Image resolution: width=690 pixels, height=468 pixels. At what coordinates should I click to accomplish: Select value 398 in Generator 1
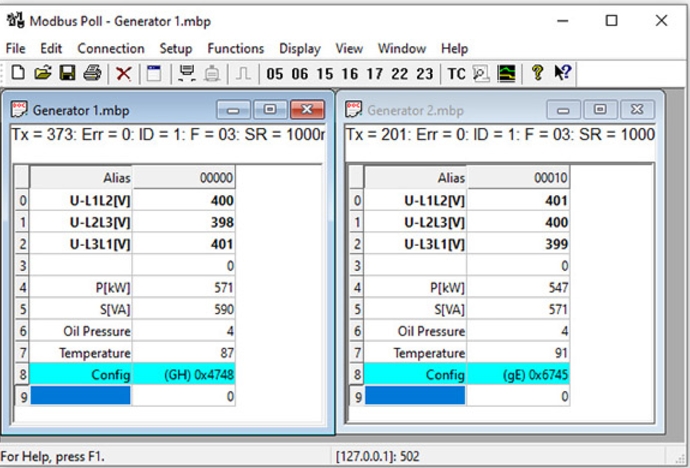184,222
